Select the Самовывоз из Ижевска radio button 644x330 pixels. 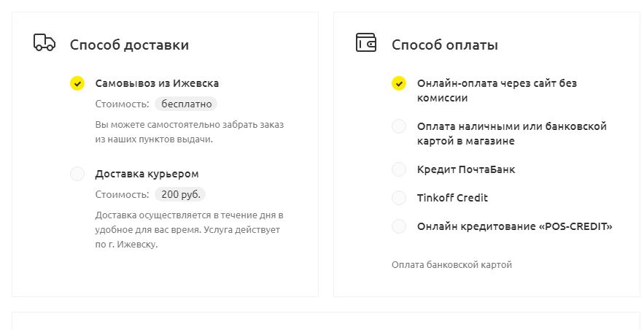click(x=77, y=83)
